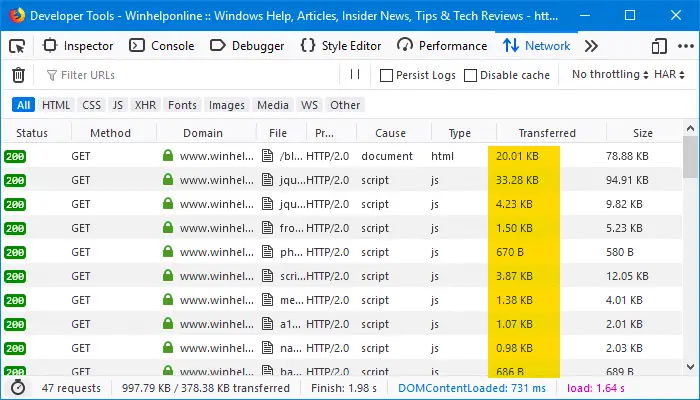Filter requests by Images

pos(227,105)
